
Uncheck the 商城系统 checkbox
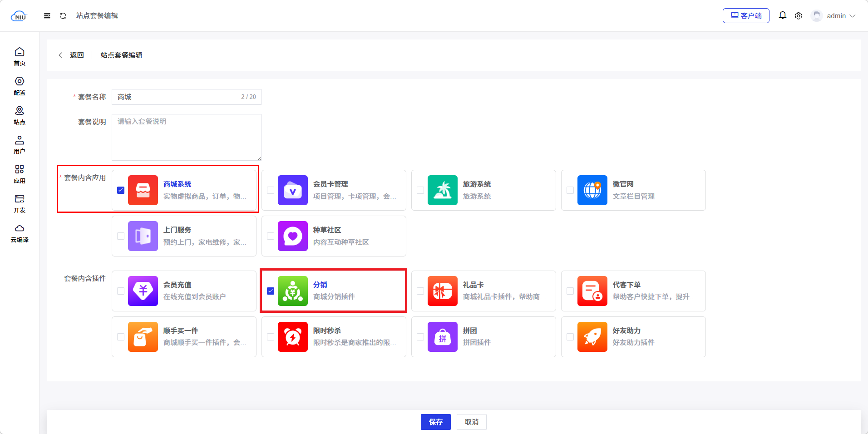click(121, 190)
